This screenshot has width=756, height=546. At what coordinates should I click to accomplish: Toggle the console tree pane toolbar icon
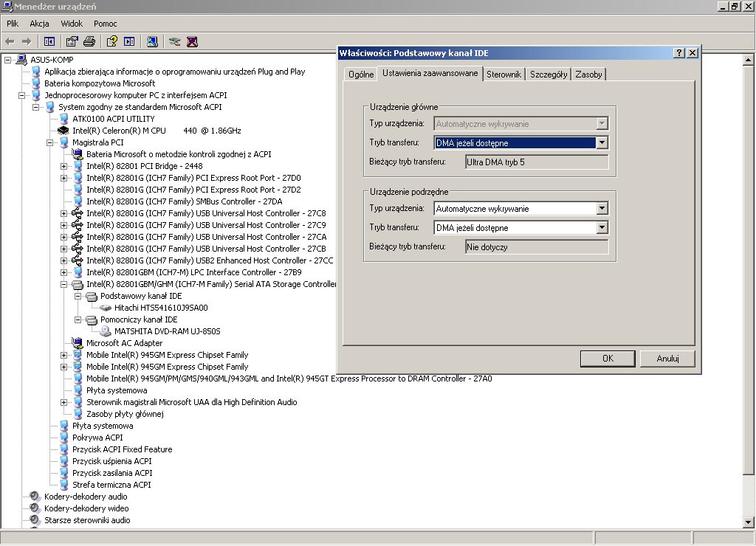(49, 42)
